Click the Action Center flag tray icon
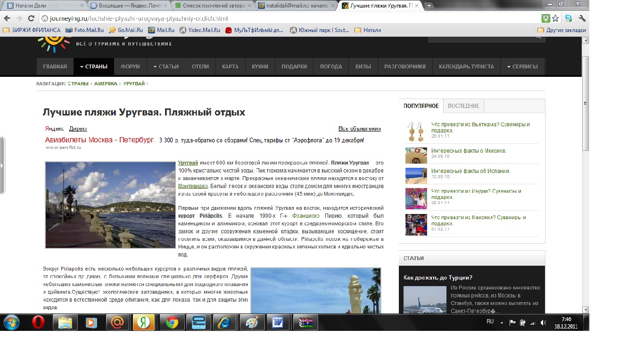The image size is (644, 362). click(512, 322)
